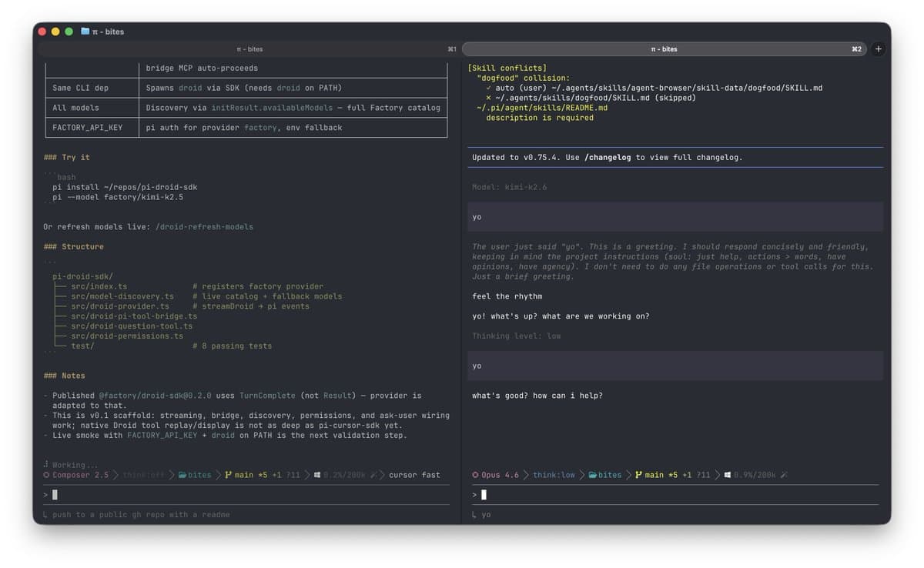Open a new tab with the plus button
924x568 pixels.
tap(879, 48)
